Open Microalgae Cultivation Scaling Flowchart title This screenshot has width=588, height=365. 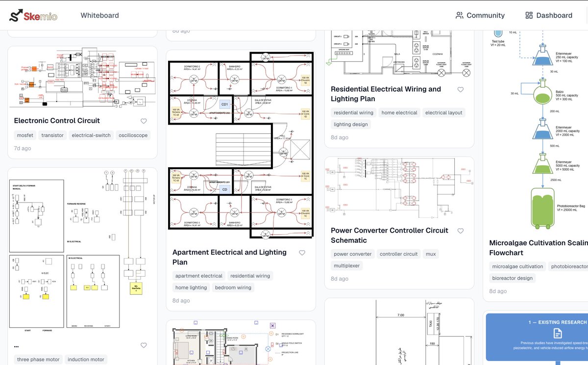pyautogui.click(x=538, y=248)
